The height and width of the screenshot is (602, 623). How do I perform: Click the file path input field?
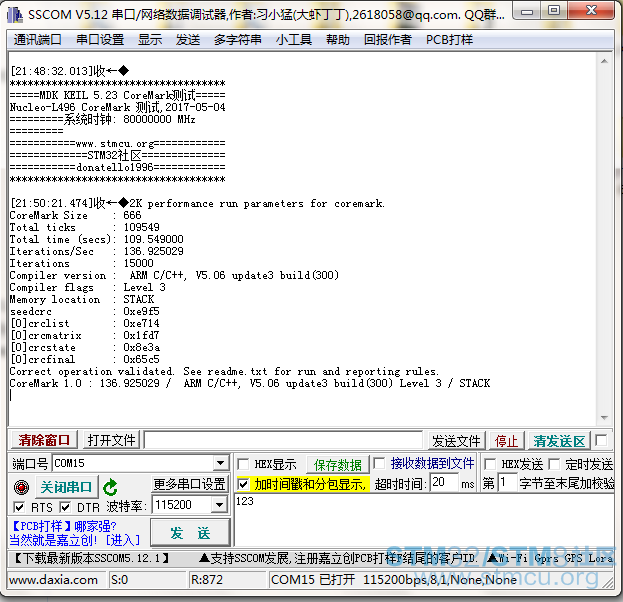click(x=283, y=440)
